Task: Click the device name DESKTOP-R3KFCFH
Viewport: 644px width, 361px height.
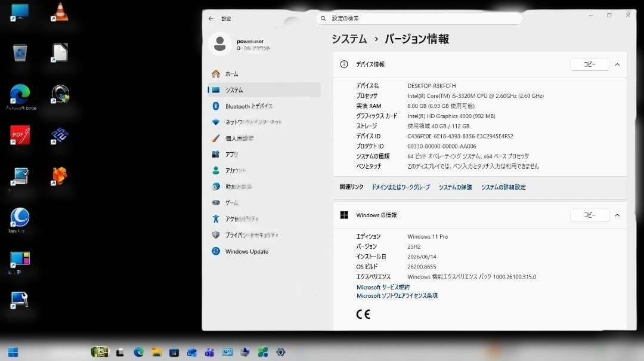Action: point(432,86)
